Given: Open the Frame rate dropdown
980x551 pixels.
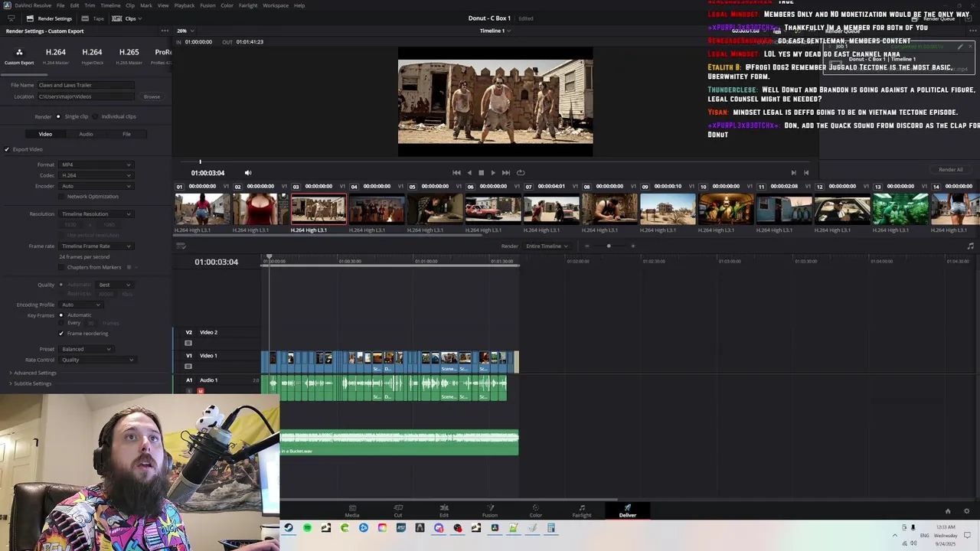Looking at the screenshot, I should point(96,246).
